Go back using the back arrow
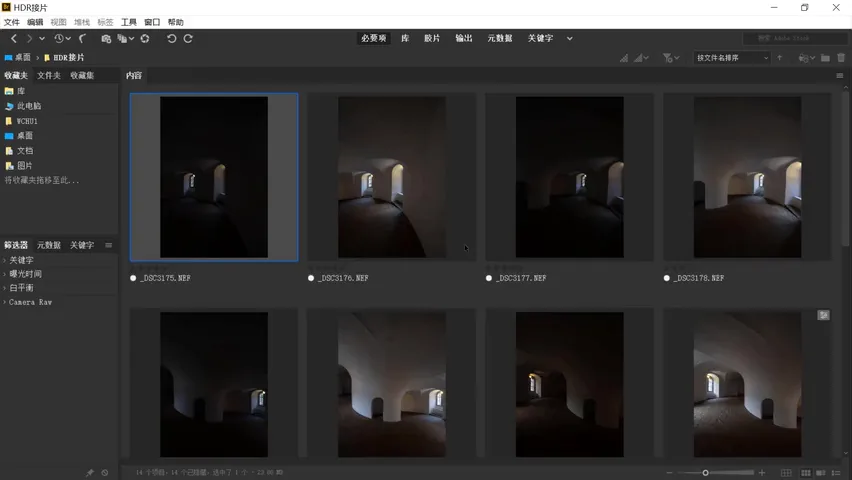This screenshot has width=852, height=480. [14, 39]
